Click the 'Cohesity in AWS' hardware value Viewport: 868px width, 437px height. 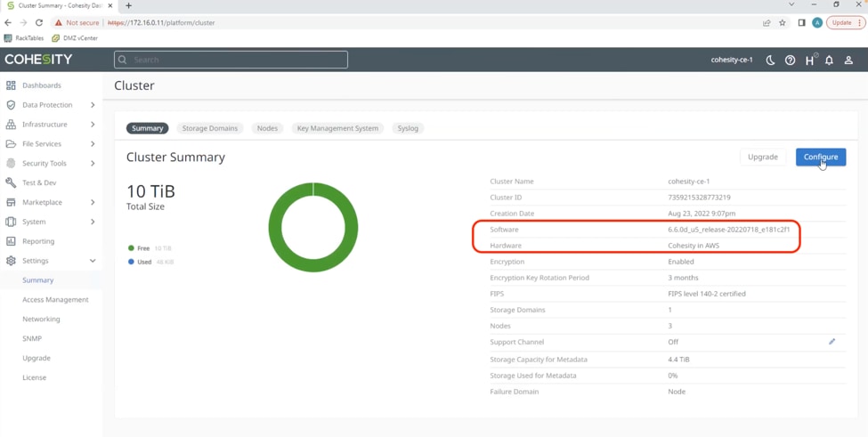[x=694, y=246]
